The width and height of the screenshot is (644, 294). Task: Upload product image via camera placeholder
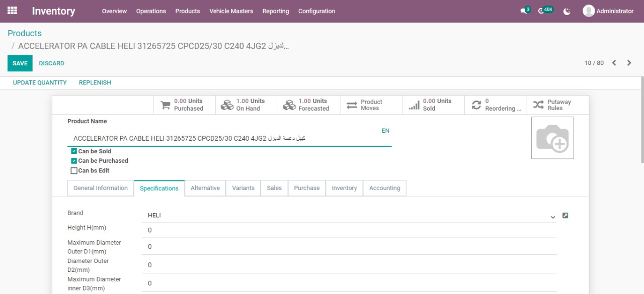tap(552, 138)
